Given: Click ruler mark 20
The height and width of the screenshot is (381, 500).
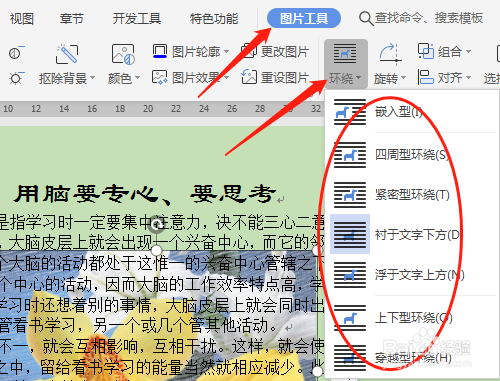Looking at the screenshot, I should click(148, 109).
